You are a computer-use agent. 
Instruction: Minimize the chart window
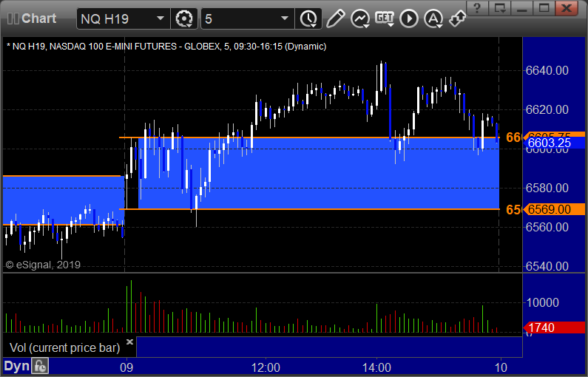tap(522, 8)
